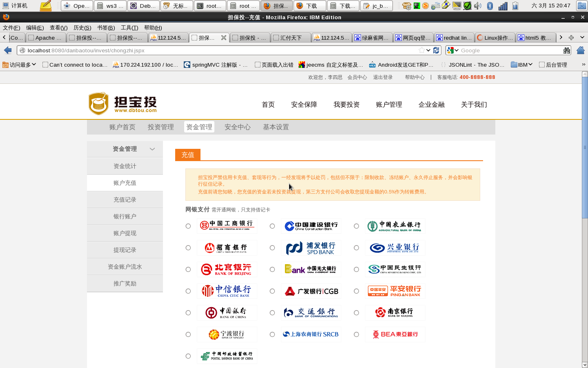Click the BEA bank logo
This screenshot has width=588, height=368.
tap(395, 334)
